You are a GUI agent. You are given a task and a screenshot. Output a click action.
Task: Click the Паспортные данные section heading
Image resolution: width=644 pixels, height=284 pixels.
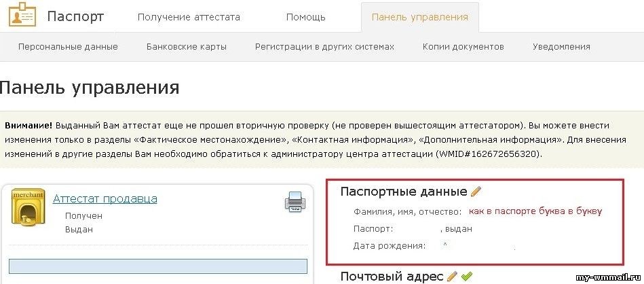tap(404, 192)
